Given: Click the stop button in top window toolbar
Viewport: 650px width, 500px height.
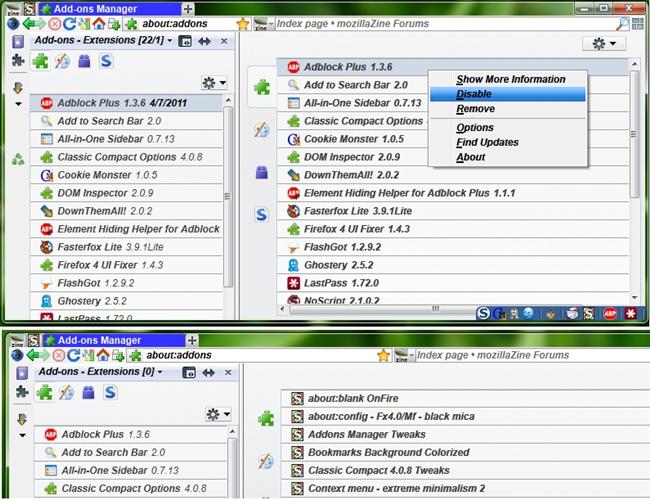Looking at the screenshot, I should [x=54, y=24].
